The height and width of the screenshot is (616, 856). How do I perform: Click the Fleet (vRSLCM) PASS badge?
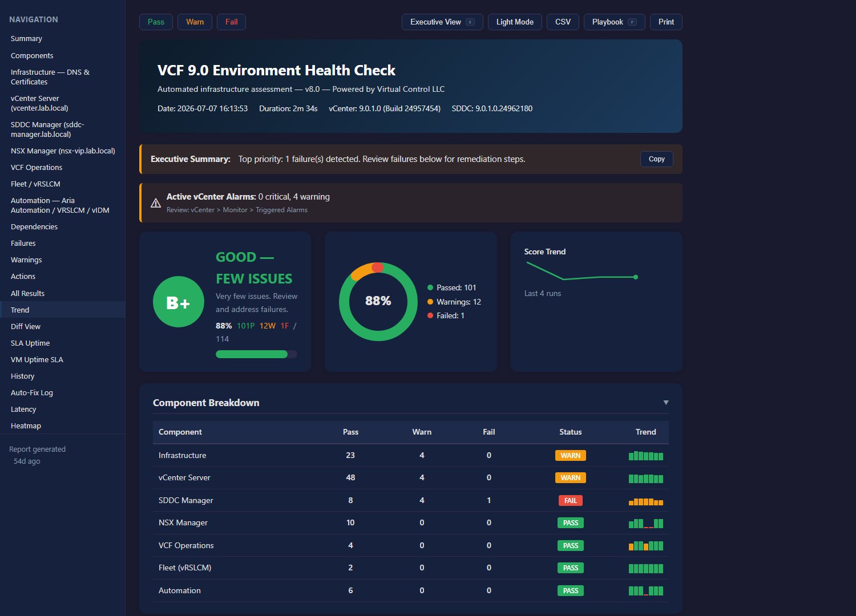[x=571, y=568]
